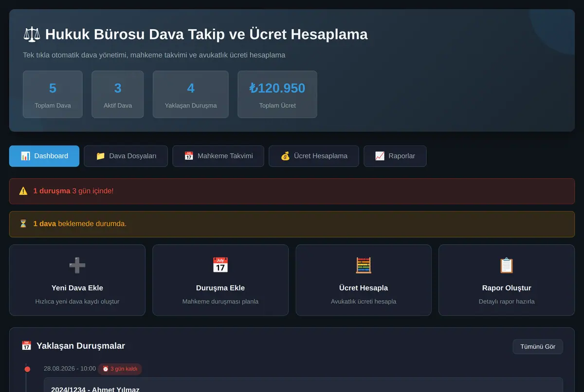Click the money bag icon on Ücret Hesaplama

point(285,156)
